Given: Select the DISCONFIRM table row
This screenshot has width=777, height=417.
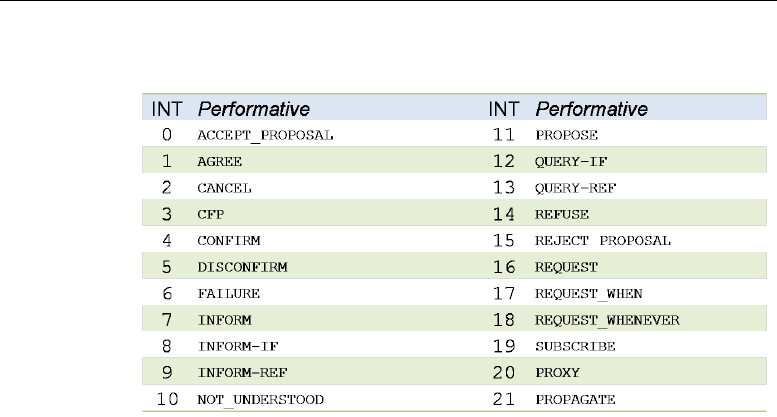Looking at the screenshot, I should [x=239, y=267].
